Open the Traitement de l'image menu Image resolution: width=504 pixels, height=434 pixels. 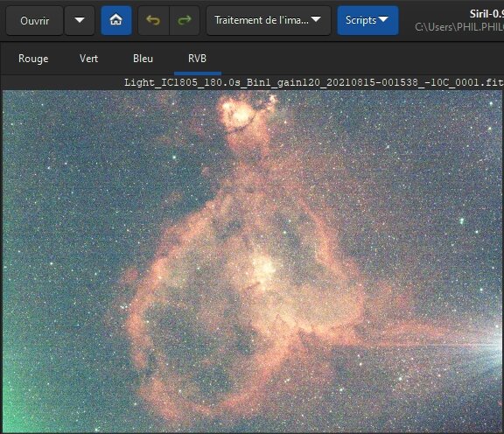[x=269, y=21]
